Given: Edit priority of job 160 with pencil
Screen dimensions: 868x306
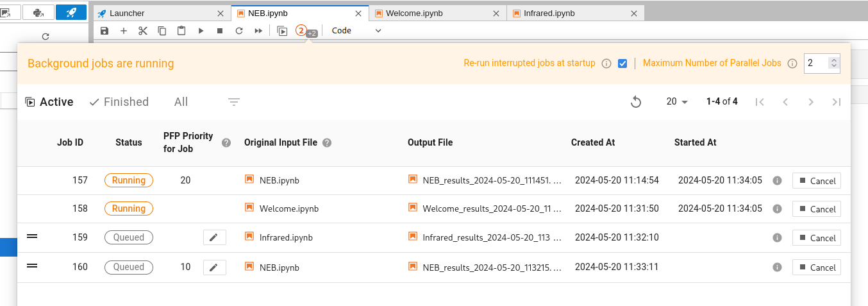Looking at the screenshot, I should (x=215, y=267).
